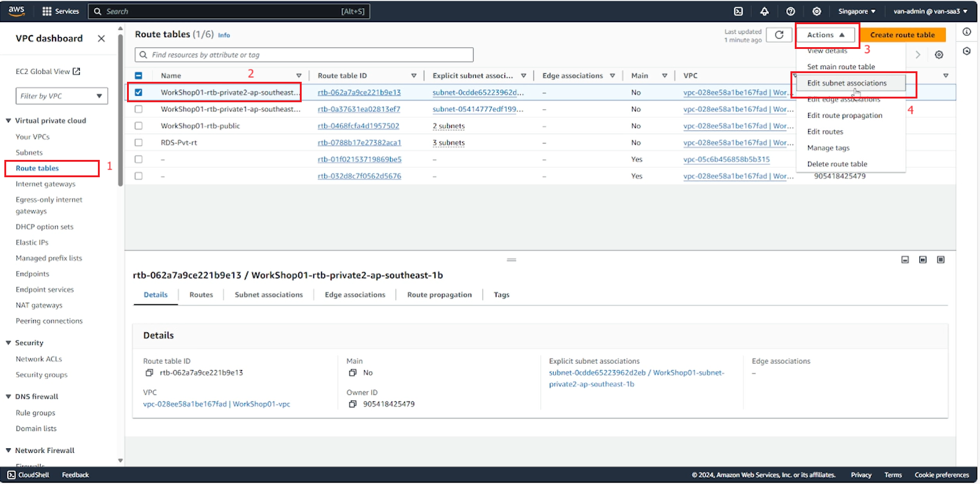Screen dimensions: 980x484
Task: Maximize the details split panel
Action: coord(941,260)
